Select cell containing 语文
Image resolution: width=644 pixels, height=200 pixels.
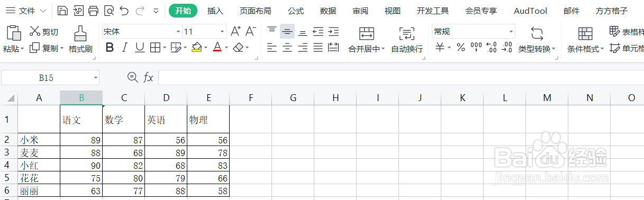tap(81, 120)
